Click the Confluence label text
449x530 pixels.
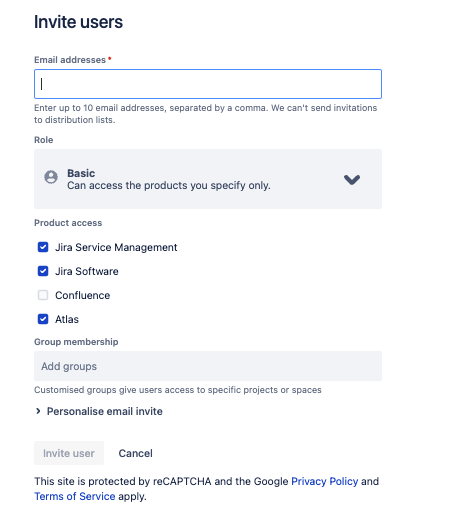coord(82,295)
